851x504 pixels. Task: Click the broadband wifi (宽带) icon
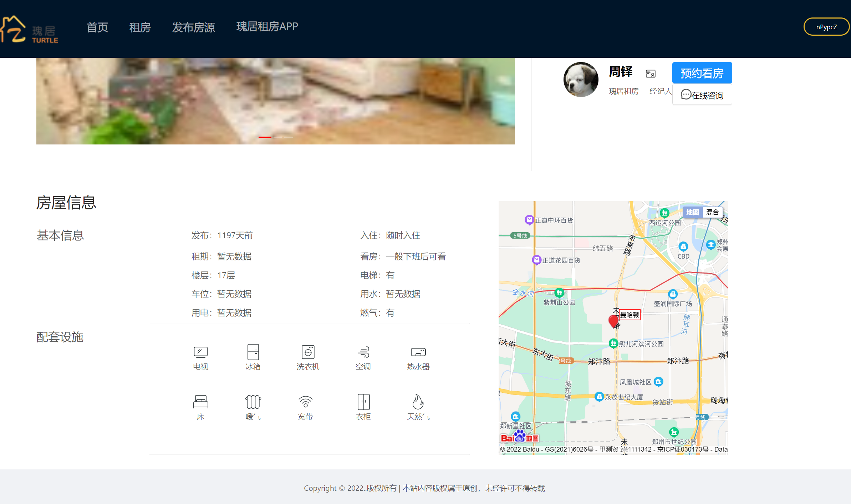click(305, 402)
